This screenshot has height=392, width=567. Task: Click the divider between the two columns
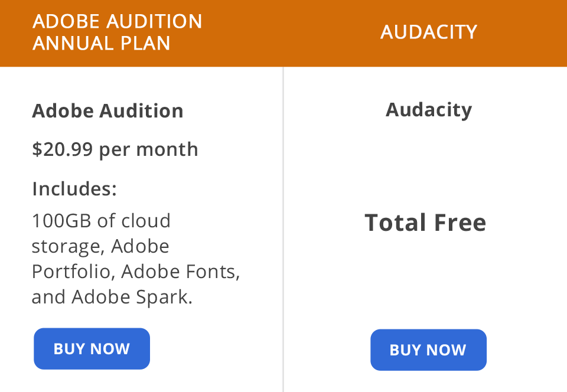[x=283, y=230]
